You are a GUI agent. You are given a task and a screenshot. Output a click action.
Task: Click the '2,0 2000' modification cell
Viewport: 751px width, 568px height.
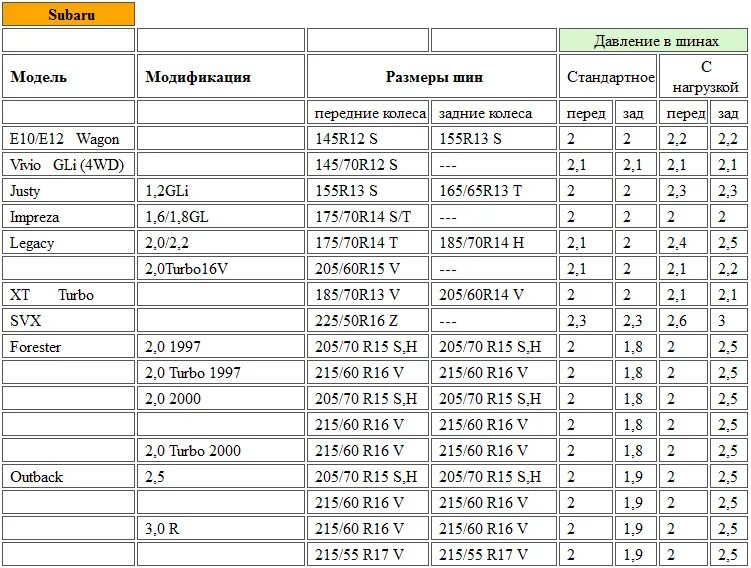(221, 398)
